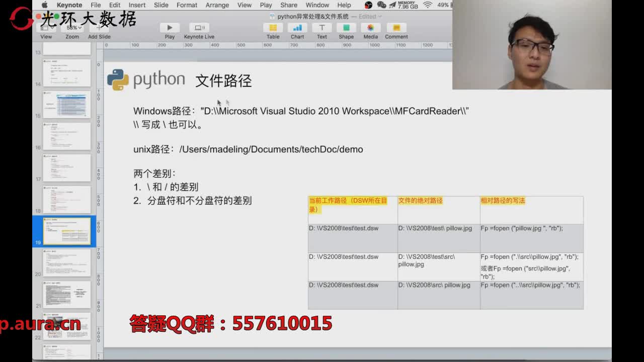The height and width of the screenshot is (362, 644).
Task: Click the Add Slide toolbar icon
Action: pyautogui.click(x=99, y=28)
